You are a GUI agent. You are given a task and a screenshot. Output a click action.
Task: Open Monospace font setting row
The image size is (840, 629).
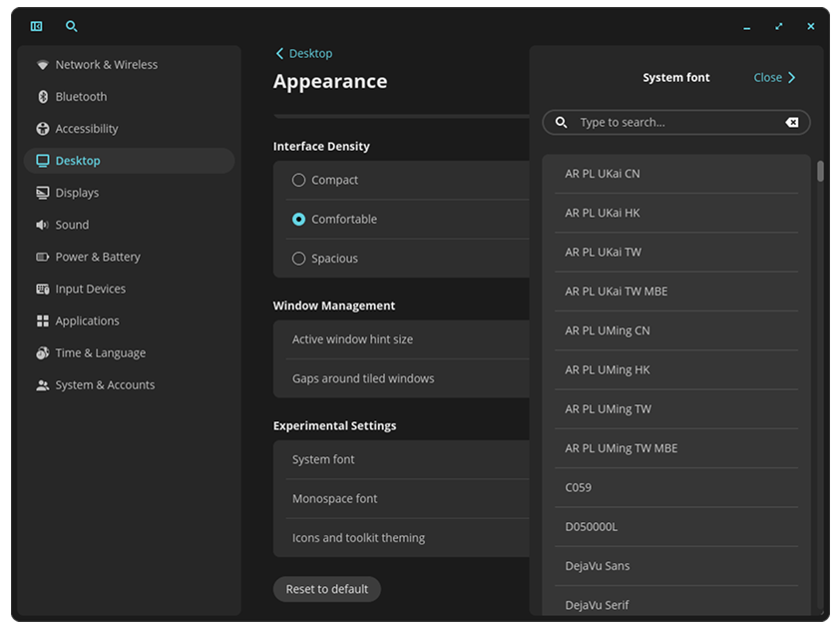[x=401, y=498]
